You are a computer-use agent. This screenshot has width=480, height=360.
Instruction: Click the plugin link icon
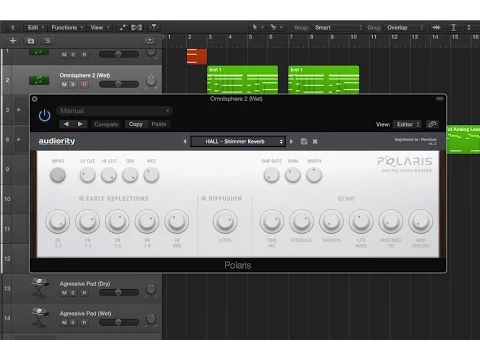[x=432, y=124]
